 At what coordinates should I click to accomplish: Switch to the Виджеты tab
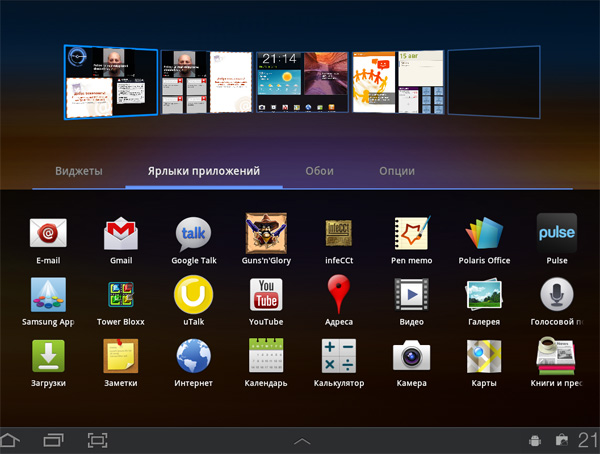click(79, 171)
